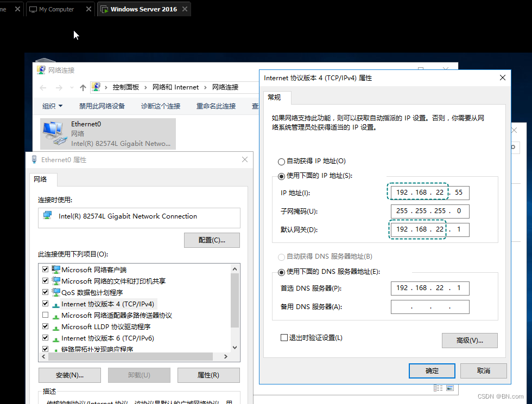Click the QoS 数据包计划程序 item icon
Viewport: 532px width, 404px height.
pyautogui.click(x=55, y=292)
